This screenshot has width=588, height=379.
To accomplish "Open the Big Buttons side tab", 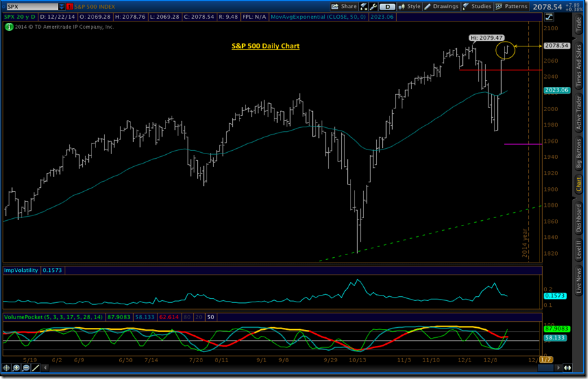I will [x=579, y=153].
